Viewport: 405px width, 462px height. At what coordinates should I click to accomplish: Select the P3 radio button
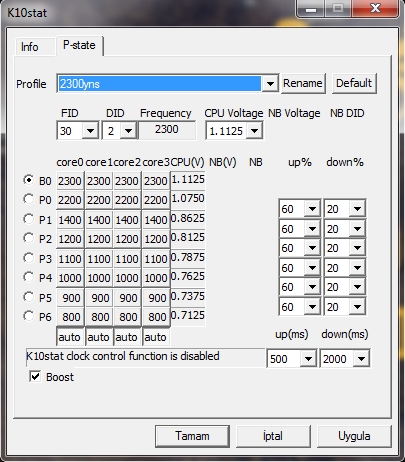tap(29, 258)
